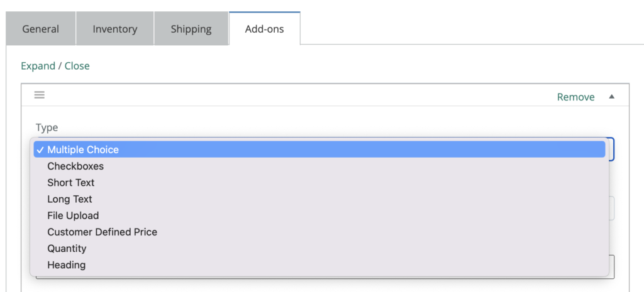The height and width of the screenshot is (292, 644).
Task: Select the File Upload option
Action: click(73, 215)
